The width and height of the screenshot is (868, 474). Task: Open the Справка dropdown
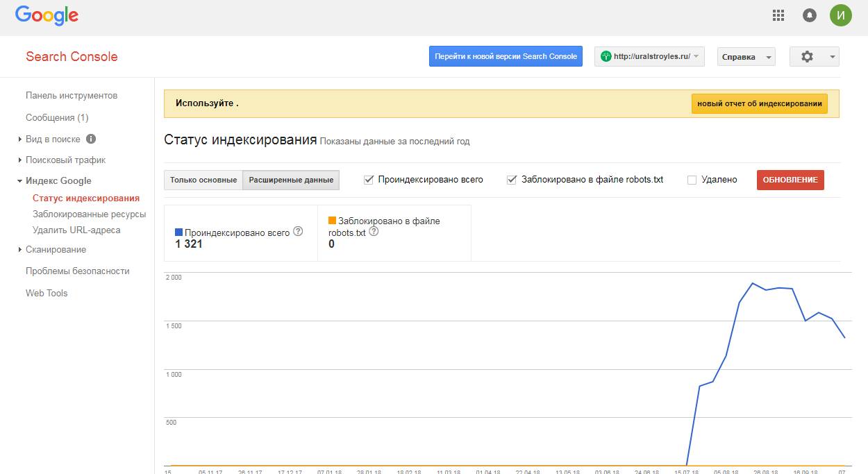click(746, 57)
